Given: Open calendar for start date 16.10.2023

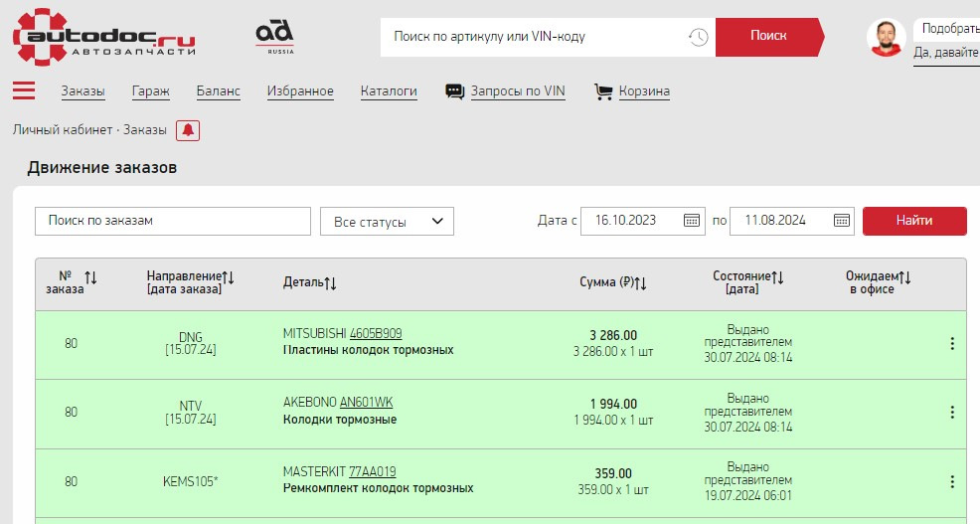Looking at the screenshot, I should coord(691,220).
